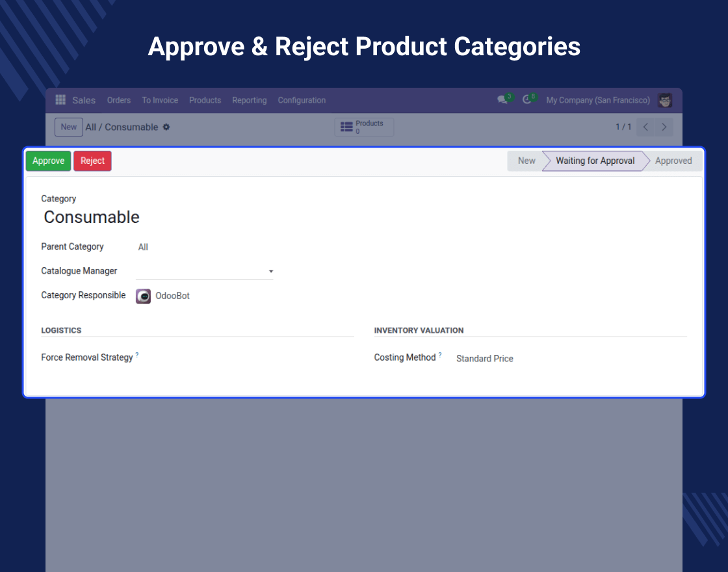
Task: Show Costing Method help tooltip
Action: 439,355
